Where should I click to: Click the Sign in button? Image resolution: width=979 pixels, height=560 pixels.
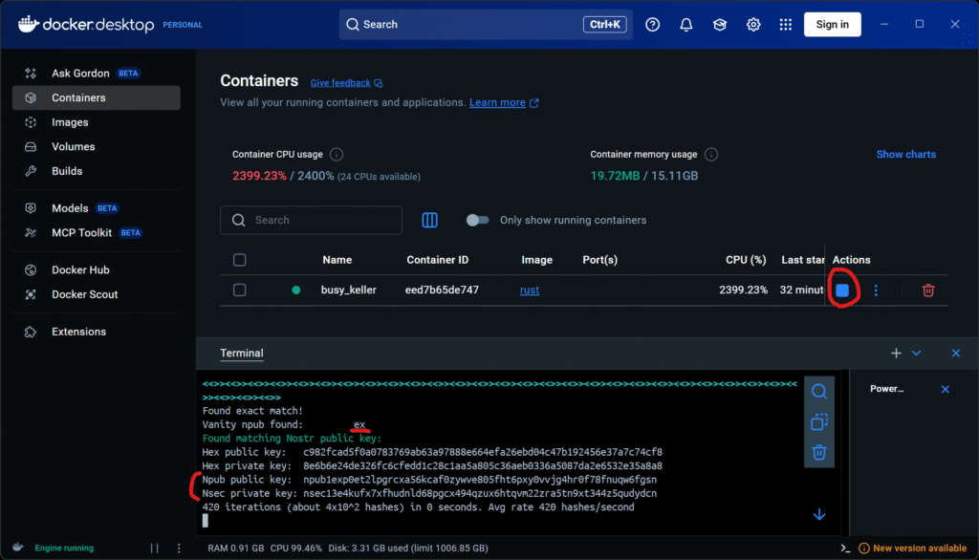(x=832, y=25)
